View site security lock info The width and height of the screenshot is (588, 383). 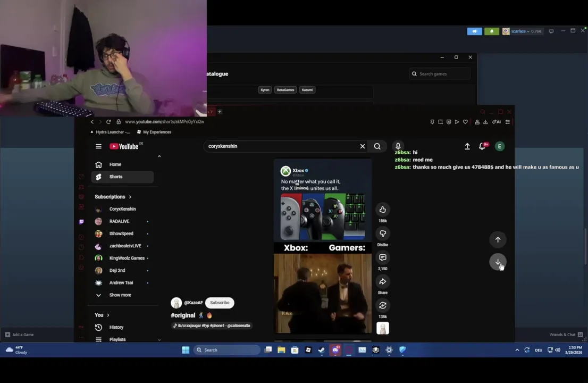119,122
